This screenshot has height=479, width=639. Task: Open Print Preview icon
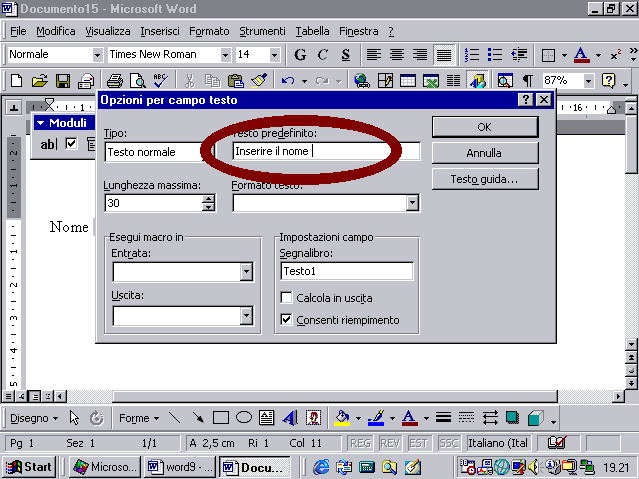click(x=138, y=81)
